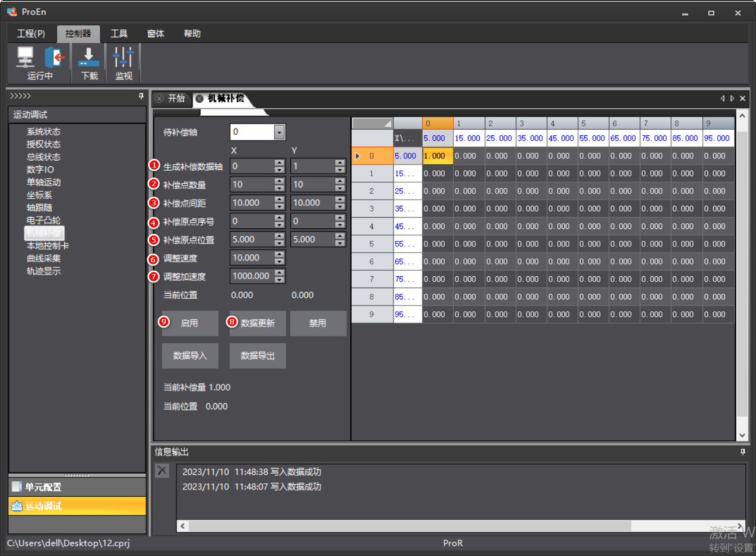
Task: Open the 窗体 menu
Action: [x=156, y=34]
